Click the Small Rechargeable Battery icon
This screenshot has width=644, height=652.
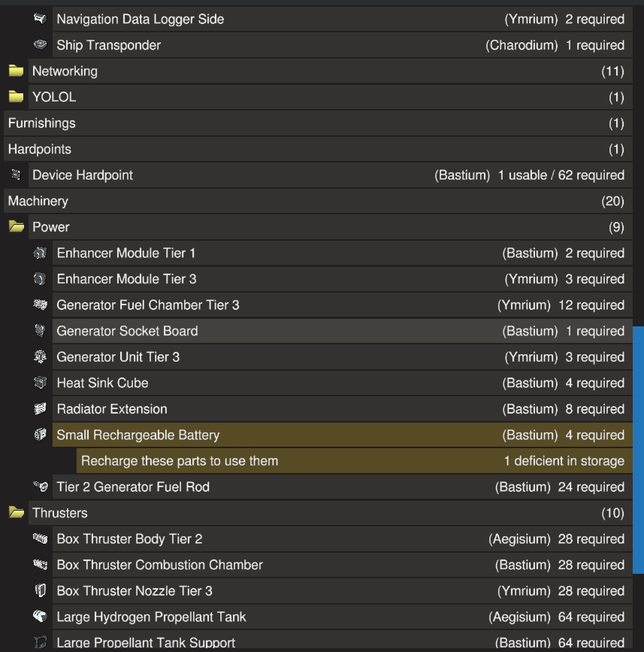pos(41,435)
